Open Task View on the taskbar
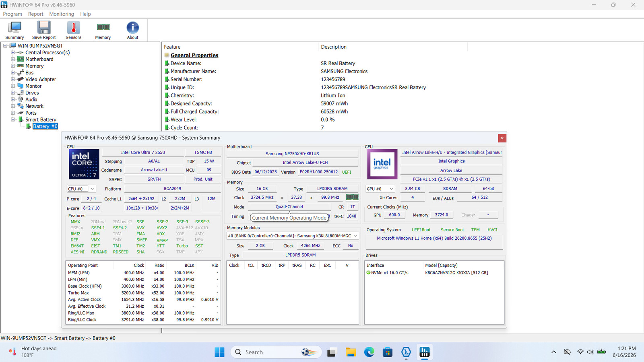 (x=331, y=352)
